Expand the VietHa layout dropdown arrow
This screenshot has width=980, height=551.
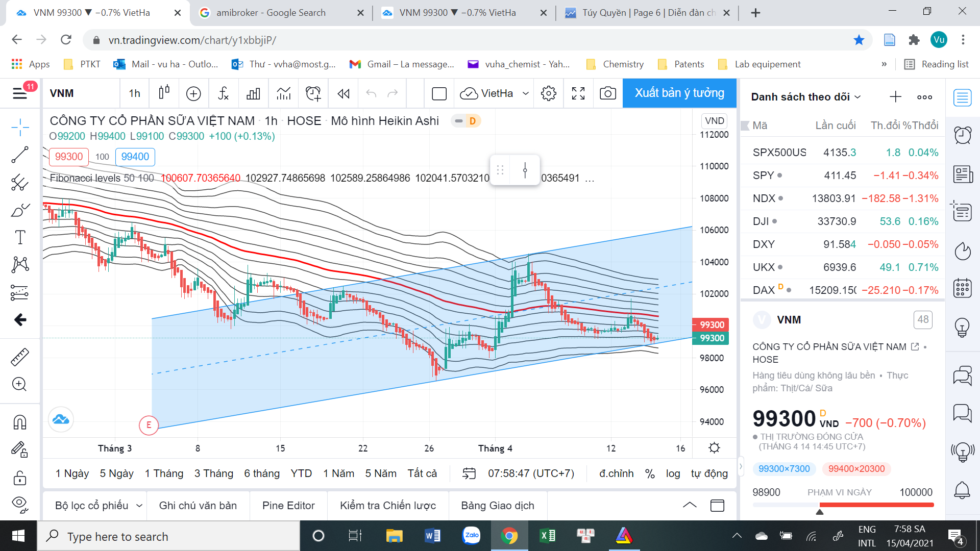[x=526, y=93]
